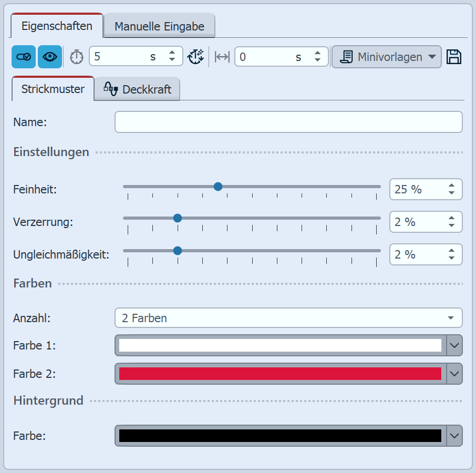Switch to Manuelle Eingabe tab
The height and width of the screenshot is (473, 476).
[x=159, y=26]
